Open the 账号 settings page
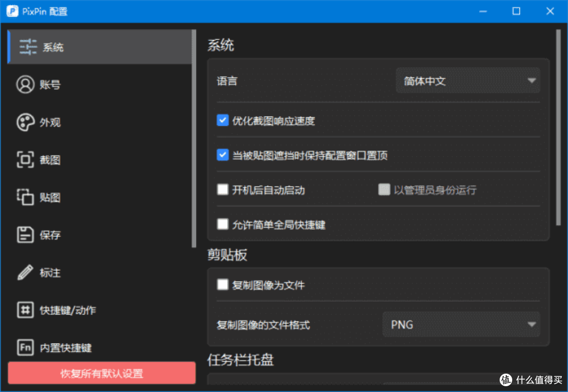The image size is (568, 392). 50,85
